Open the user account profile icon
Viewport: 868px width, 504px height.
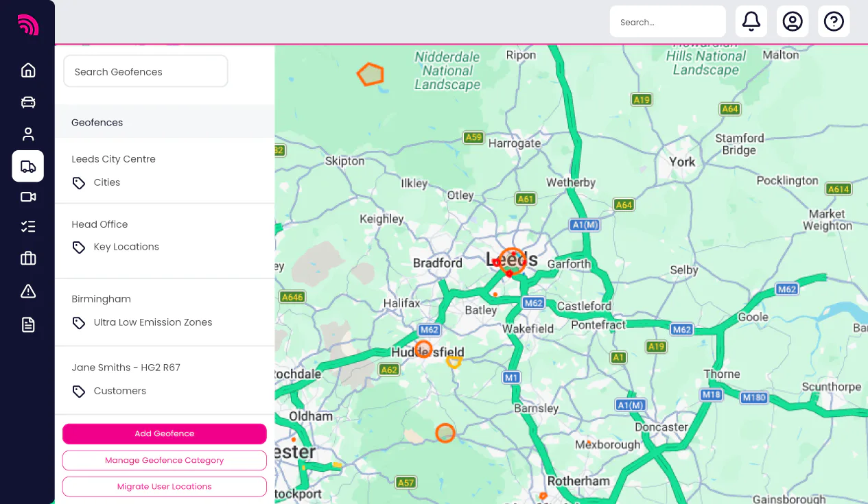tap(793, 21)
